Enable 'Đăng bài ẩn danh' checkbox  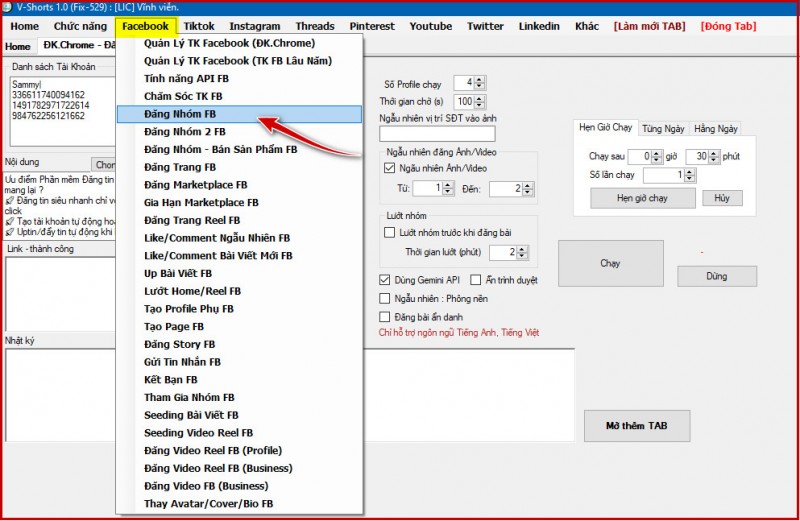pyautogui.click(x=386, y=316)
